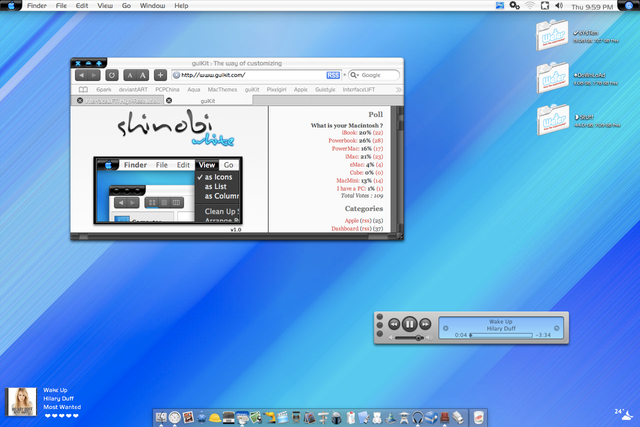Click the heart rating under Most Wanted
Screen dimensions: 640x427
[x=61, y=416]
